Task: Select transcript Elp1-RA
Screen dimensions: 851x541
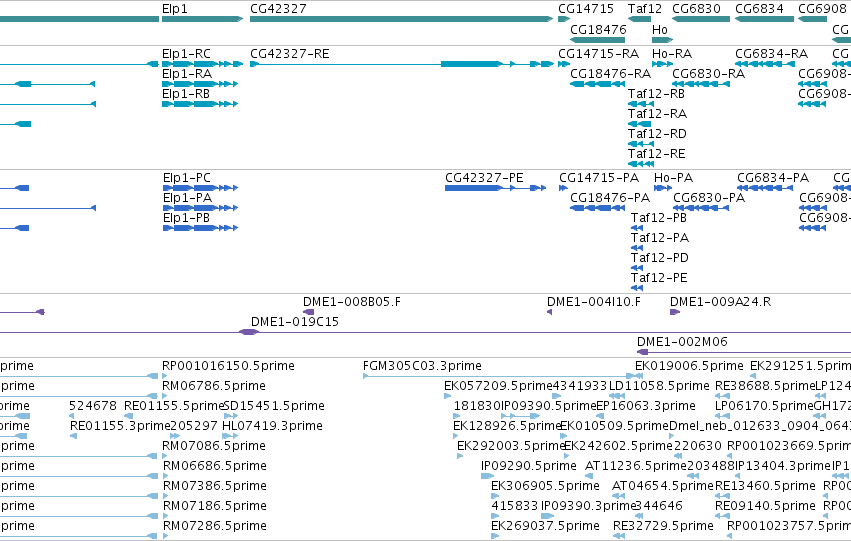Action: pos(200,84)
